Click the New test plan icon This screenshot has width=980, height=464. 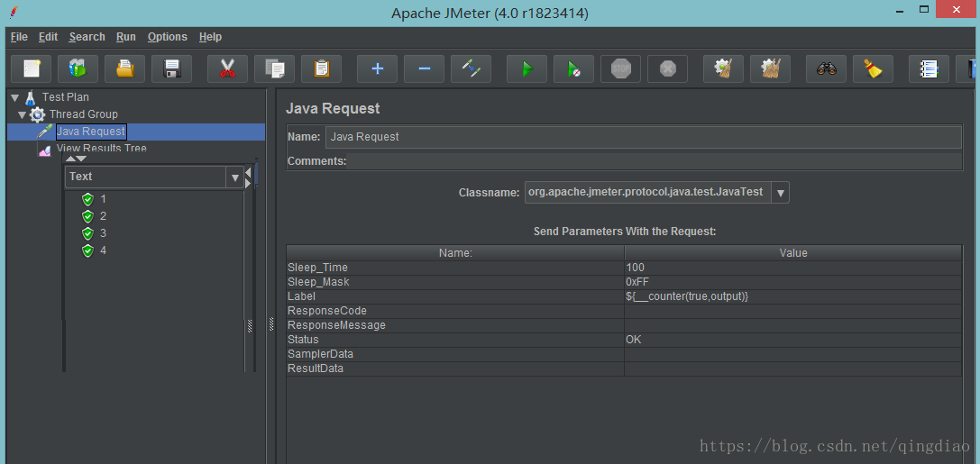pyautogui.click(x=32, y=68)
